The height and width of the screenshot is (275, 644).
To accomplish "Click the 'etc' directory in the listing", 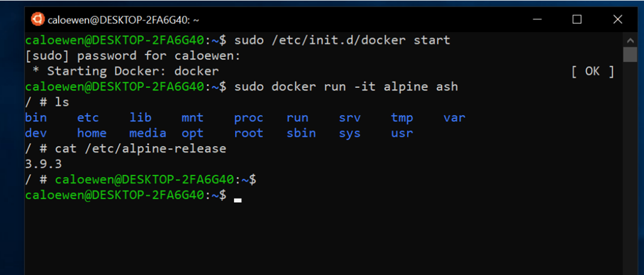I will [x=88, y=118].
